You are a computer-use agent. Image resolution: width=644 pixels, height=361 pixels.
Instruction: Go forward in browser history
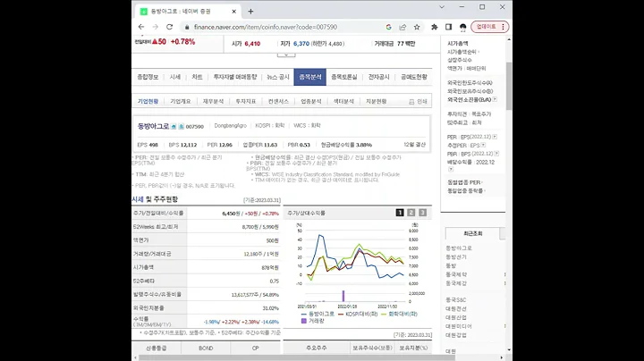coord(156,27)
